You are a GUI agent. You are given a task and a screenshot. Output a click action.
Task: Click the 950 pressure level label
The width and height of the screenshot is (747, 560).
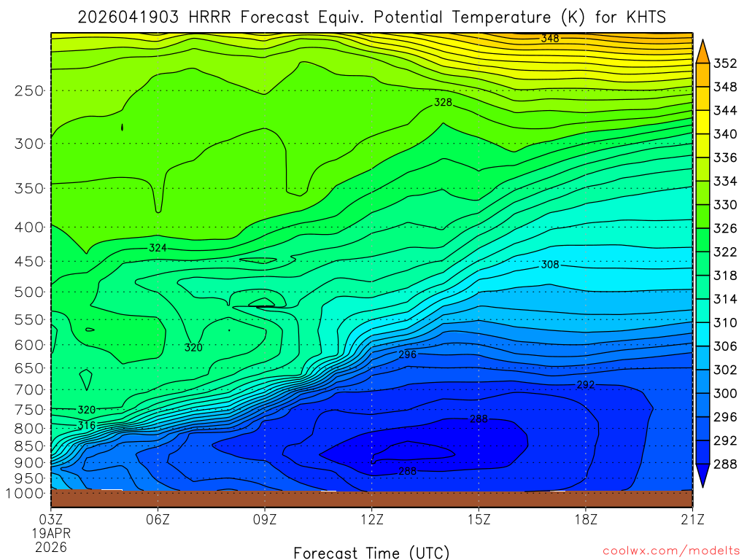(28, 478)
